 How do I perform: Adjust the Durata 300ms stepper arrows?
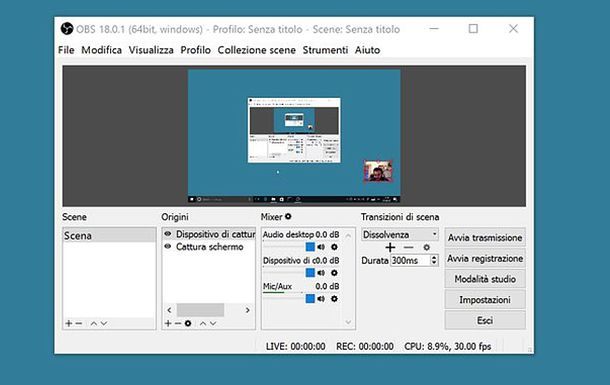434,260
